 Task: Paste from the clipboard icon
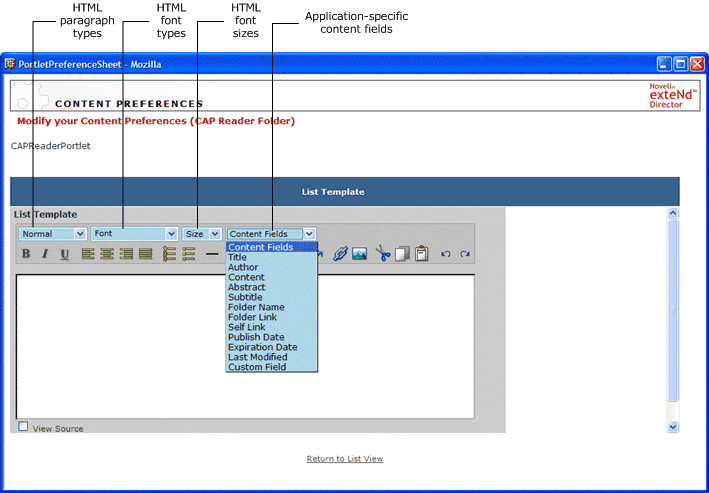[x=421, y=253]
